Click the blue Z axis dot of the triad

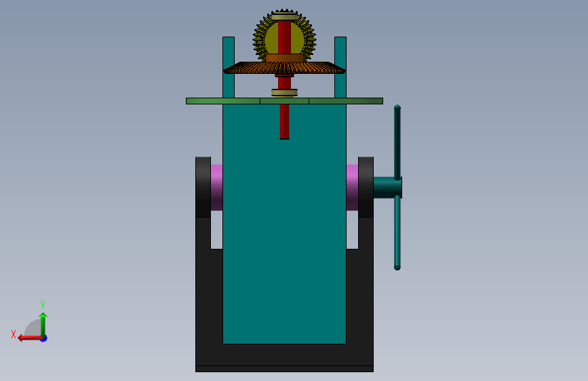click(44, 339)
